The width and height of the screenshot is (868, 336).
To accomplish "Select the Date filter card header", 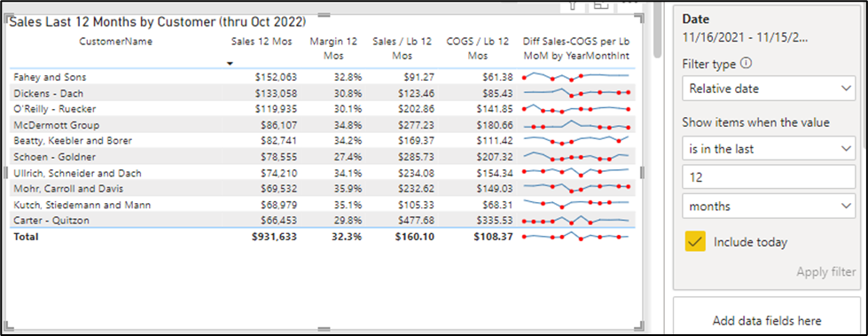I will pyautogui.click(x=694, y=19).
